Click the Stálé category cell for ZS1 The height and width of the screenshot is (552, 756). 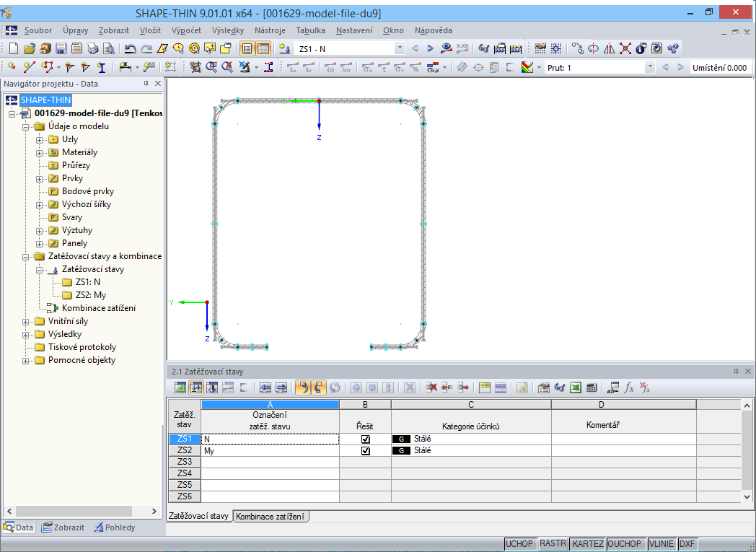(x=471, y=439)
